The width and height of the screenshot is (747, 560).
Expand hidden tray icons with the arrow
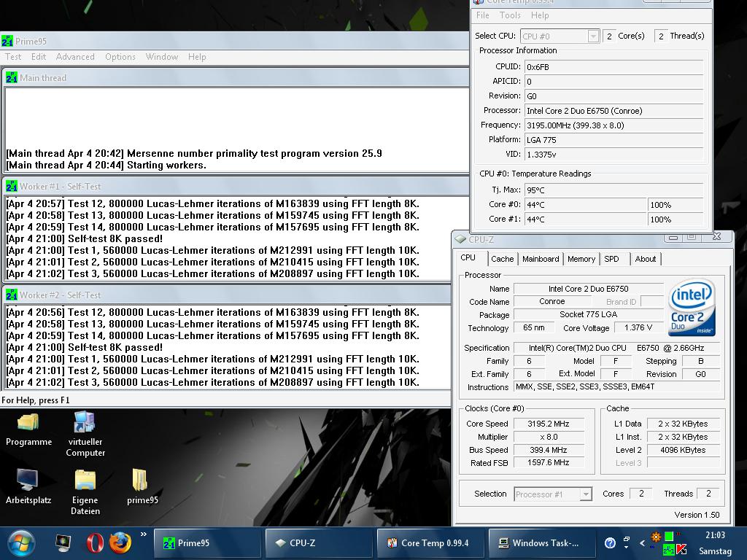tap(642, 542)
